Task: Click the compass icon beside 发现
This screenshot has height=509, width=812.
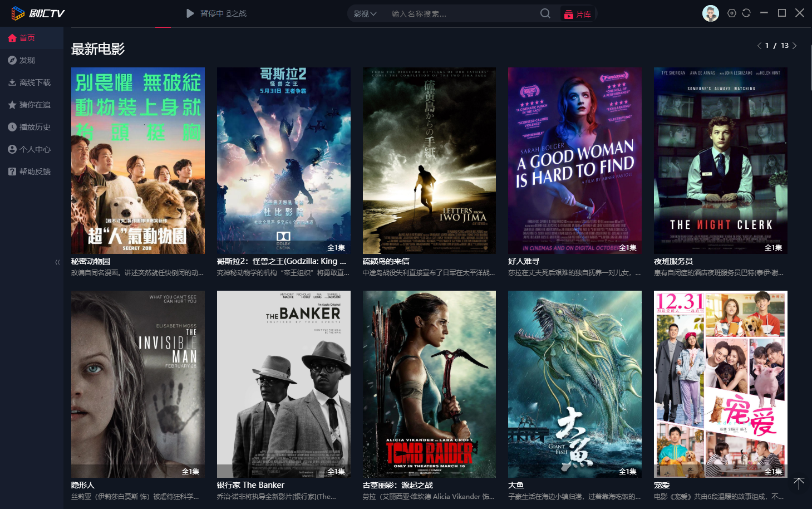Action: click(x=12, y=60)
